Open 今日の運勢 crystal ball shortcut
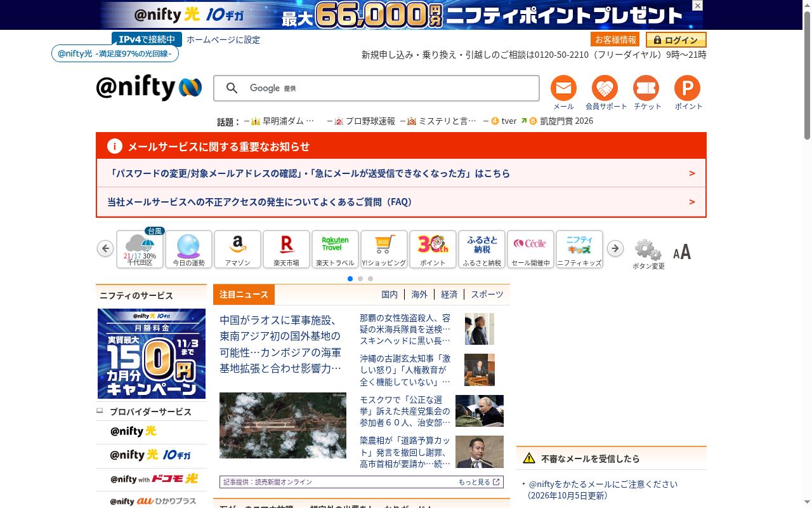 tap(189, 249)
